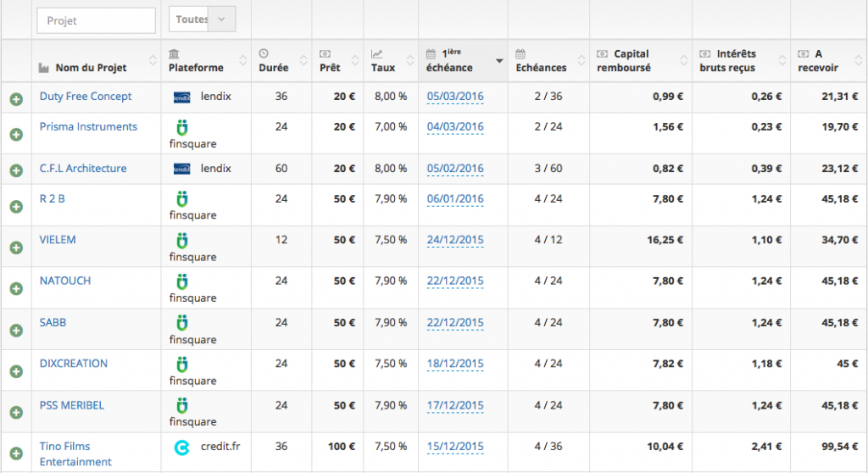The width and height of the screenshot is (868, 473).
Task: Open the Duty Free Concept project link
Action: point(86,97)
